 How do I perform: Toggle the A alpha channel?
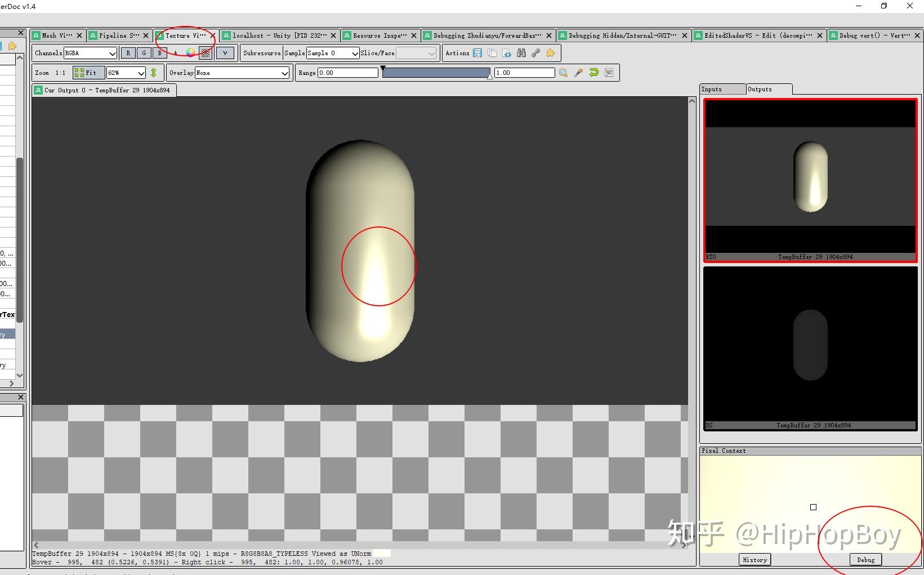coord(175,53)
